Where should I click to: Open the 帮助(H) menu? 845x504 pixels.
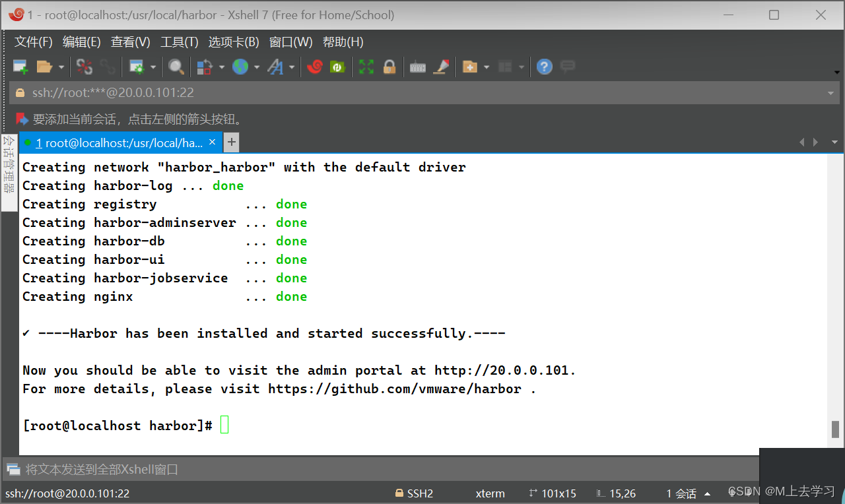pyautogui.click(x=343, y=42)
